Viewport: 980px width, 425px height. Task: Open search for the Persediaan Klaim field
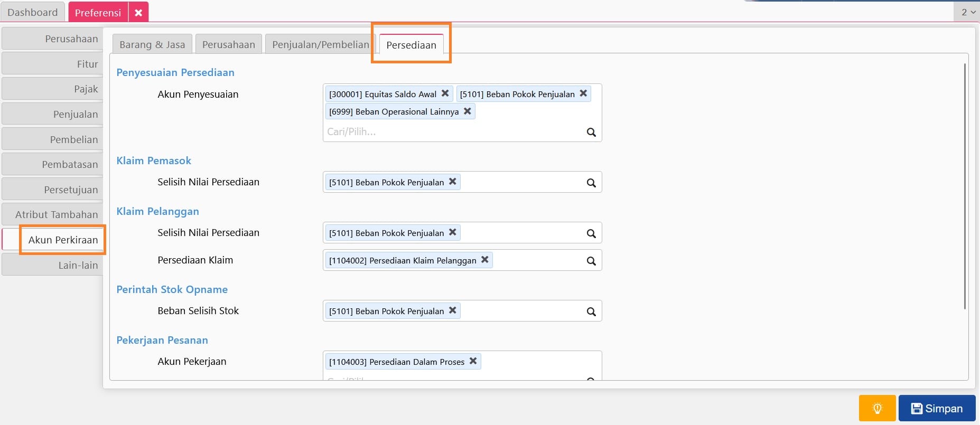coord(591,261)
